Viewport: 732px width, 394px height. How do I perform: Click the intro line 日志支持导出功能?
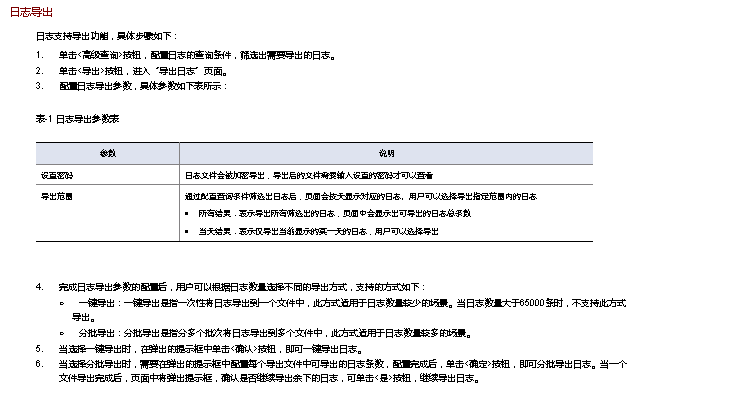click(107, 36)
